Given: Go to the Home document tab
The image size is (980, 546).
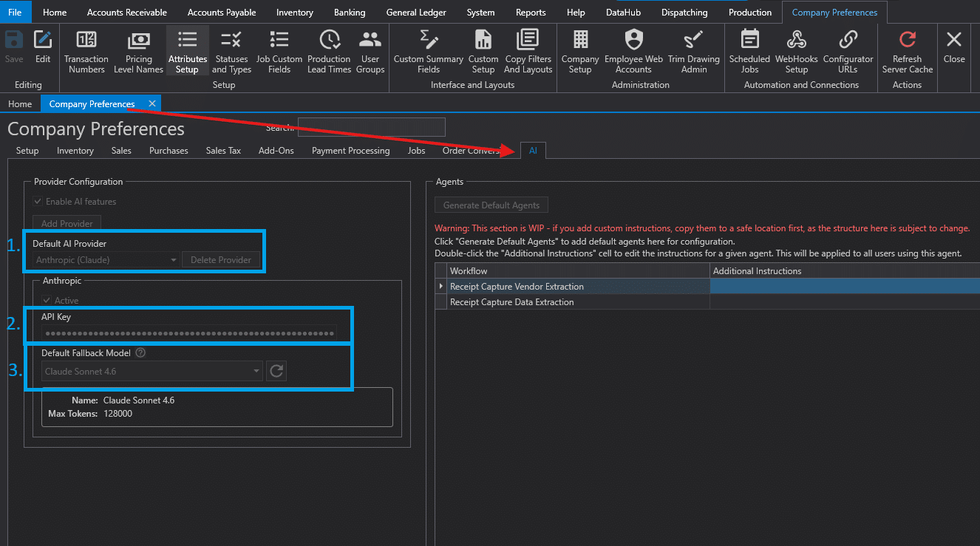Looking at the screenshot, I should (20, 104).
